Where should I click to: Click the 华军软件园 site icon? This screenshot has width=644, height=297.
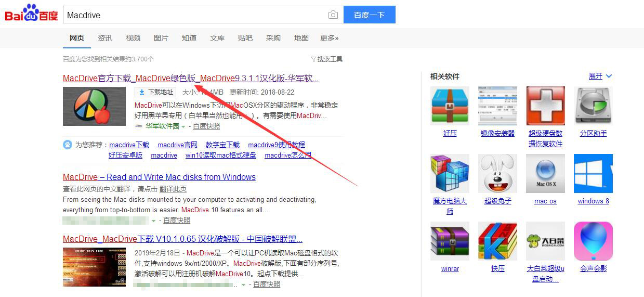139,126
